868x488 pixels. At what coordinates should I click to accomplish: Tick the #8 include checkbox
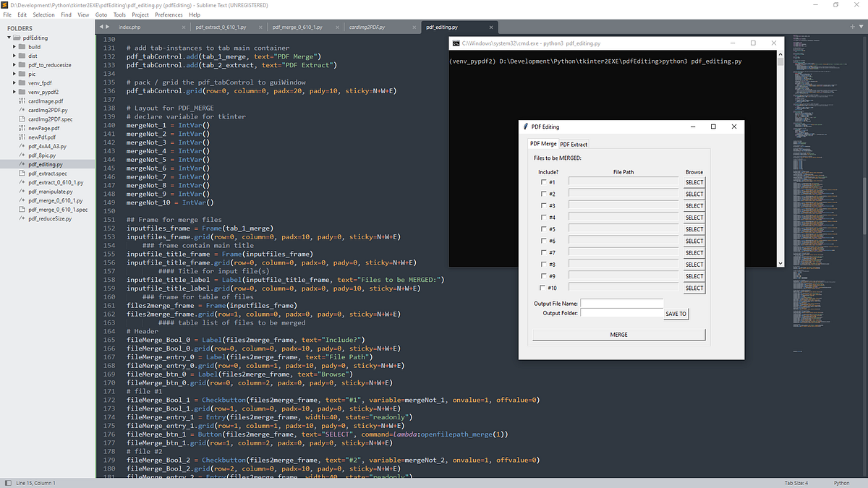tap(544, 265)
